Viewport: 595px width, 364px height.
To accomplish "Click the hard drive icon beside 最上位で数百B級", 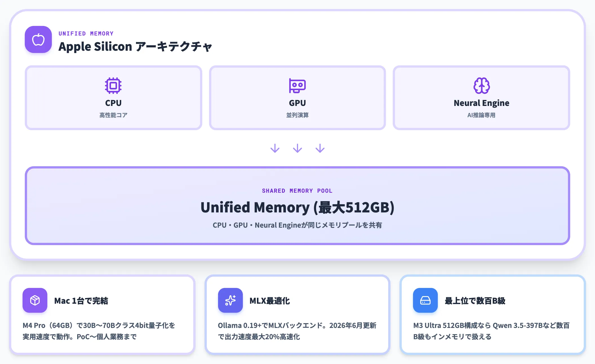I will [425, 300].
